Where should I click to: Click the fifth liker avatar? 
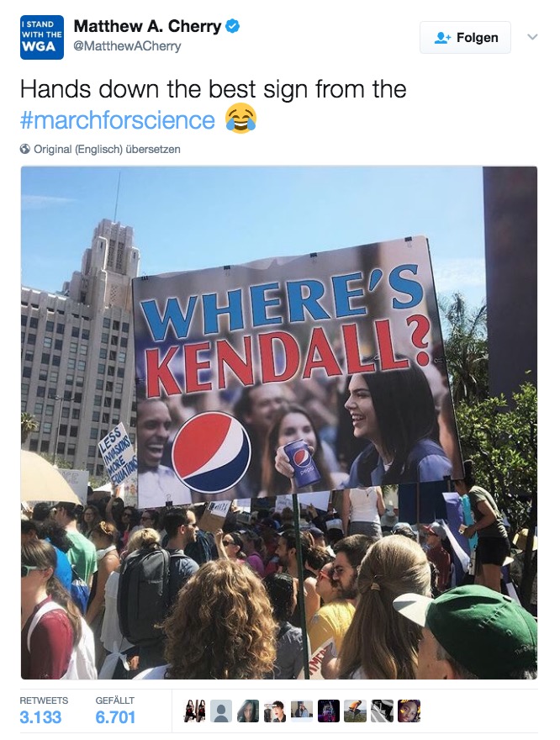[x=302, y=711]
